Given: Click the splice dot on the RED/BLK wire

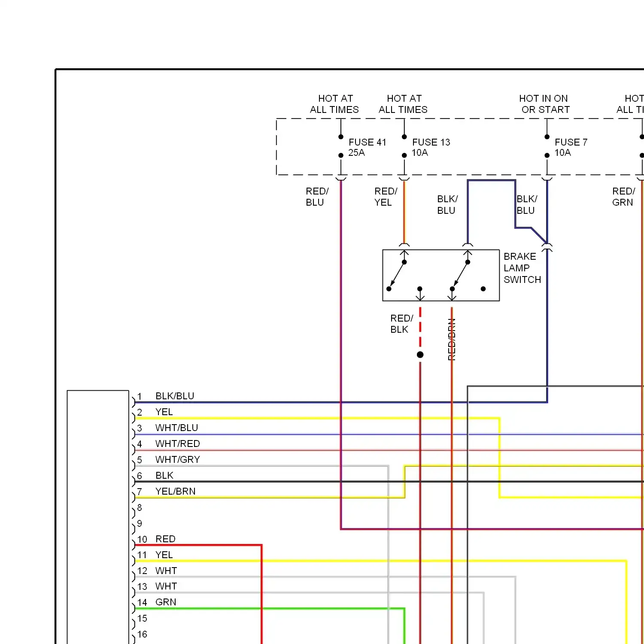Looking at the screenshot, I should (420, 355).
